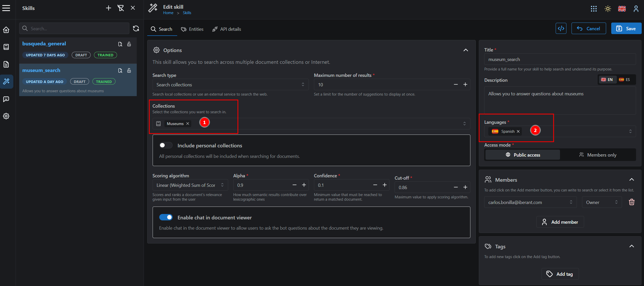Click the Search tab icon
The height and width of the screenshot is (286, 644).
click(x=154, y=29)
